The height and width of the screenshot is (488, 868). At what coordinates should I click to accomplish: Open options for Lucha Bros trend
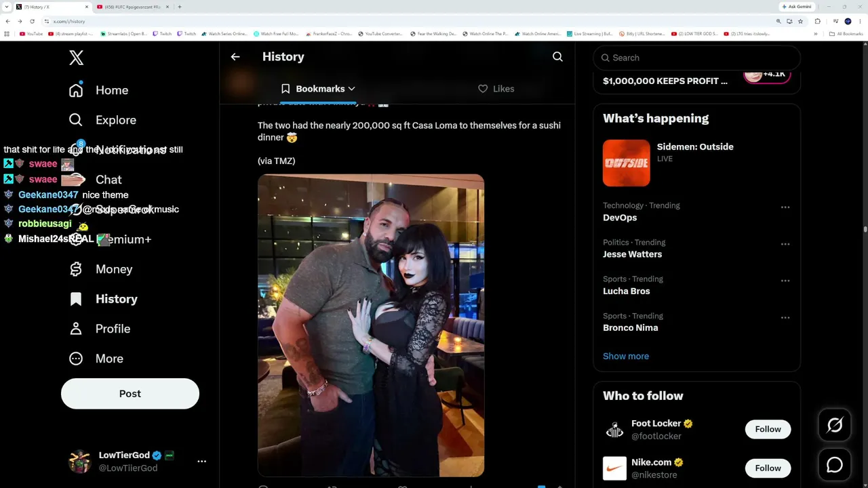(785, 281)
